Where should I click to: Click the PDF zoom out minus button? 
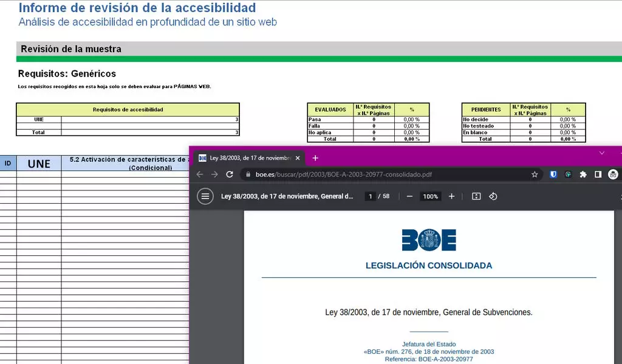point(410,197)
